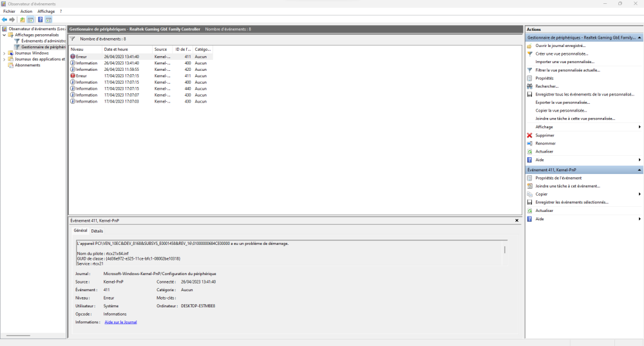The width and height of the screenshot is (644, 346).
Task: Expand the 'Journaux Windows' tree node
Action: pos(5,53)
